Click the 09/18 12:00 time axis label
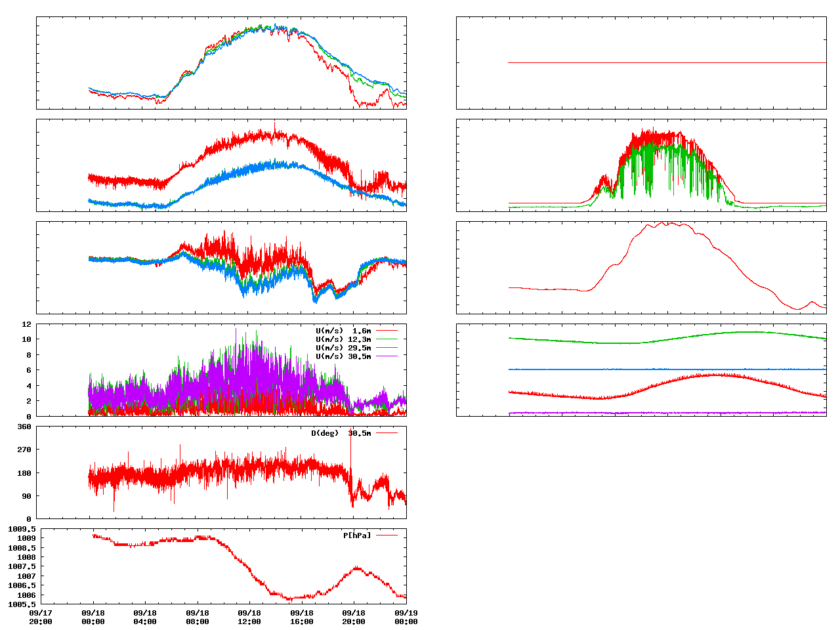The width and height of the screenshot is (840, 630). pyautogui.click(x=249, y=617)
